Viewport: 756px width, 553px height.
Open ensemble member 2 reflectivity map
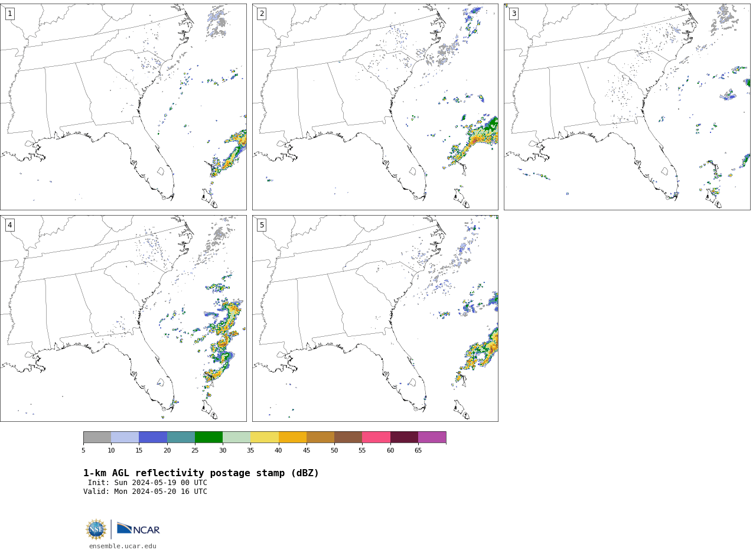coord(375,107)
